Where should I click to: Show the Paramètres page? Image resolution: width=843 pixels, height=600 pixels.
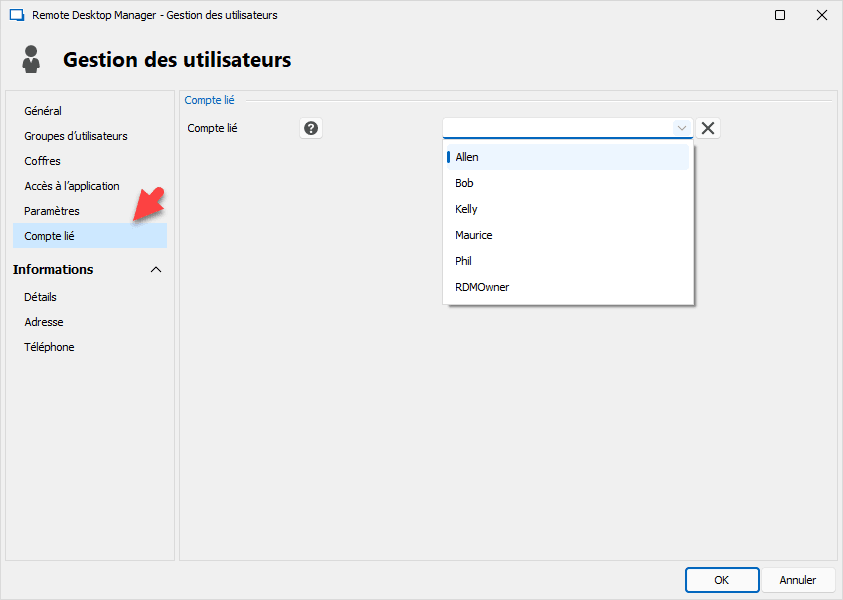click(52, 211)
